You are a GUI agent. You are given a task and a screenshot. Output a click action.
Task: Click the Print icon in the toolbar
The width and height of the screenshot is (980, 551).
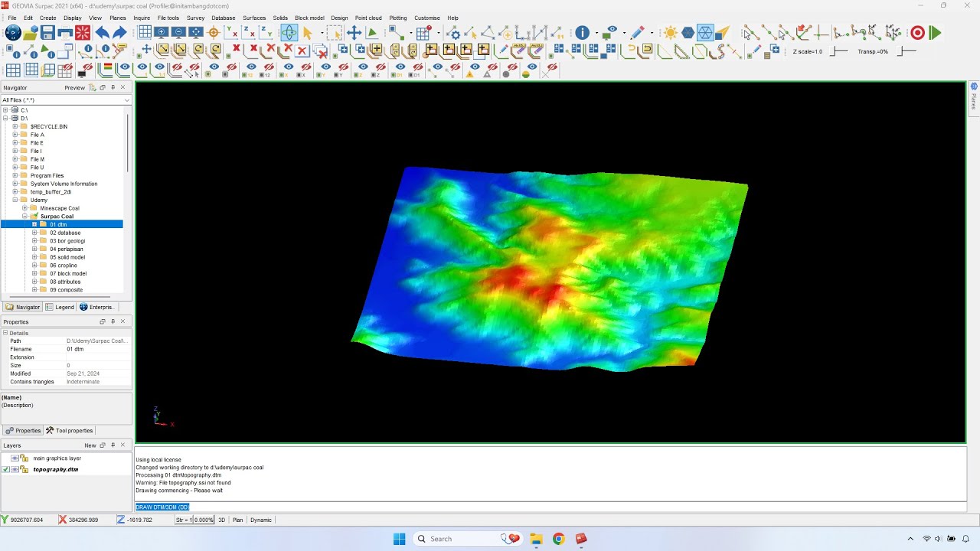(65, 33)
